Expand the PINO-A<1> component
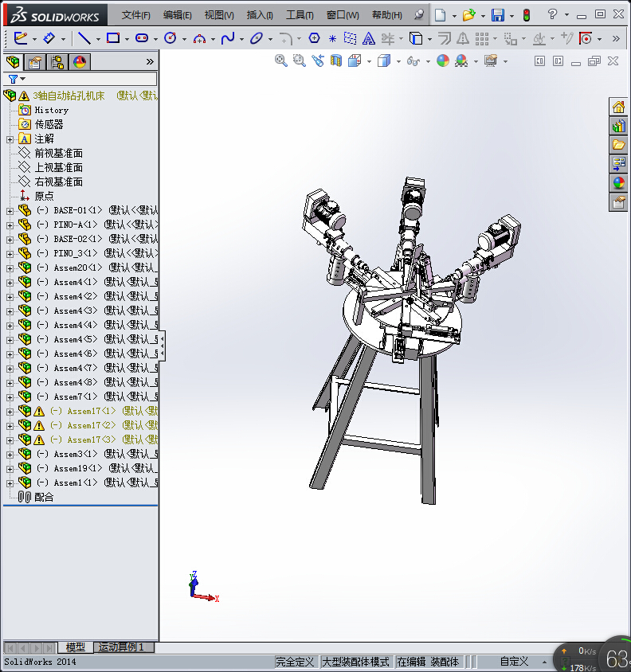631x672 pixels. pyautogui.click(x=10, y=225)
